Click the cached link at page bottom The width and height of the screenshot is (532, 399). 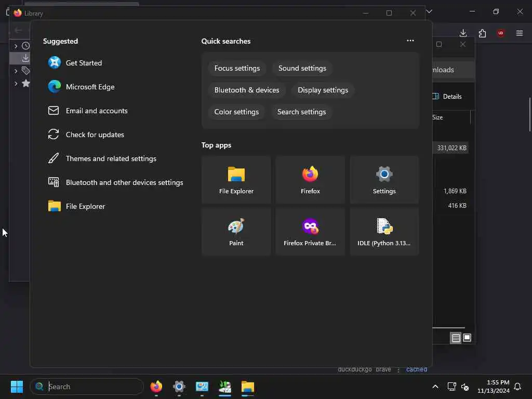tap(416, 369)
